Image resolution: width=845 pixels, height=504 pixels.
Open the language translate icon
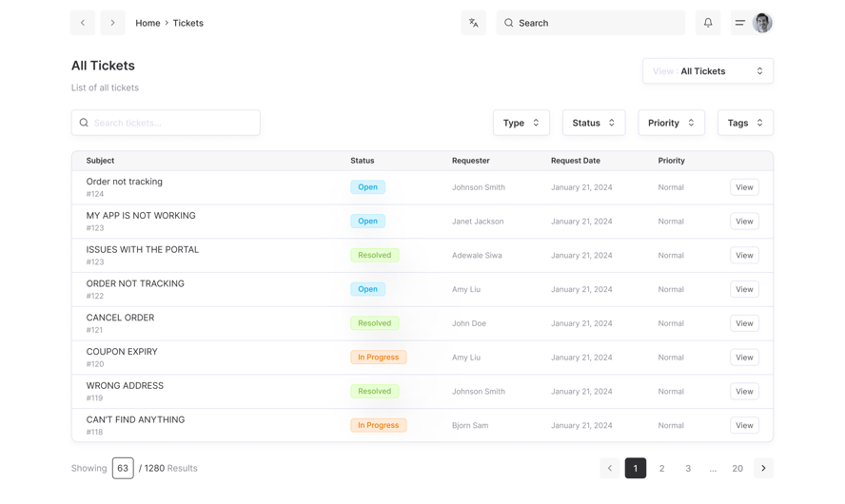click(473, 23)
